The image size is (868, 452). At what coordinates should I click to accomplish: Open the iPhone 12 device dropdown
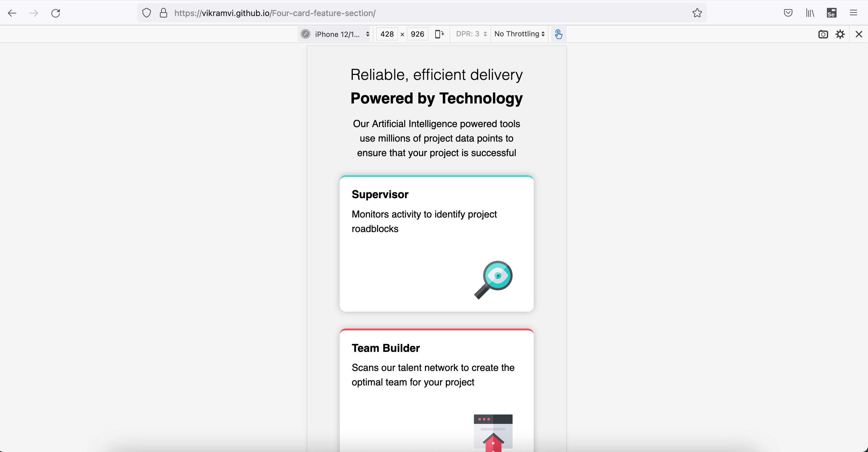(335, 34)
